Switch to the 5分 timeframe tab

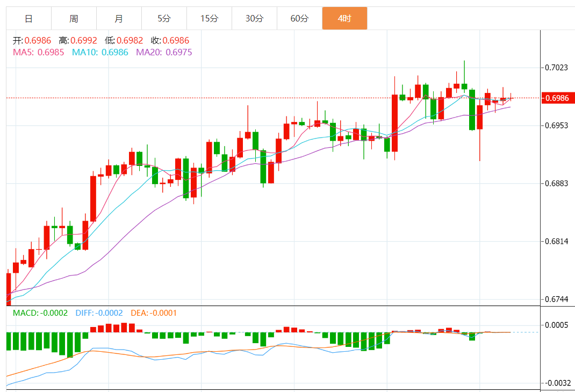coord(164,19)
